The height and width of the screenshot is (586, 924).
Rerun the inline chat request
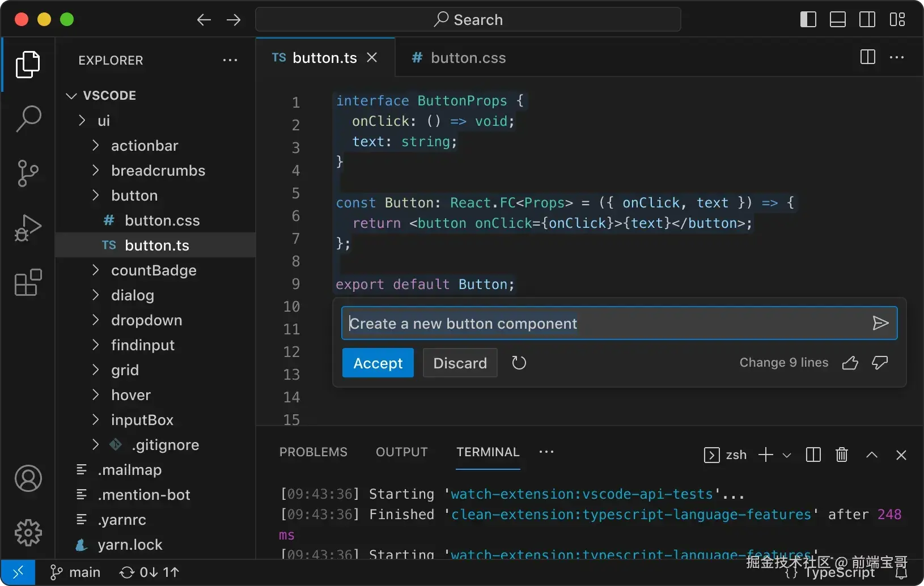pyautogui.click(x=519, y=363)
